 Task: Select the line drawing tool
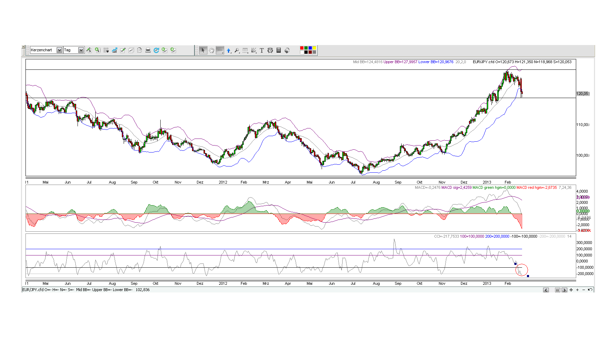click(x=220, y=50)
